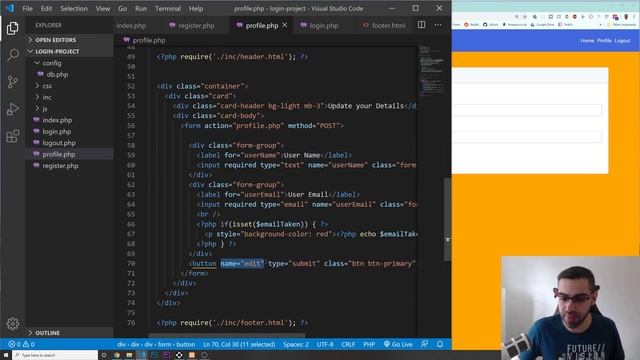Open the Edit menu
This screenshot has height=360, width=640.
(x=46, y=8)
